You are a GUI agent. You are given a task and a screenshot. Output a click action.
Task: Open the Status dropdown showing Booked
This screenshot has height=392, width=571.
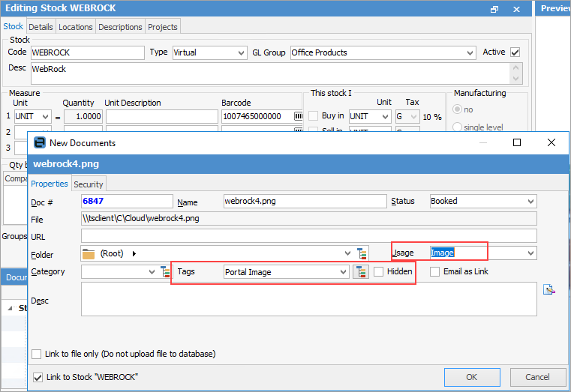tap(530, 202)
